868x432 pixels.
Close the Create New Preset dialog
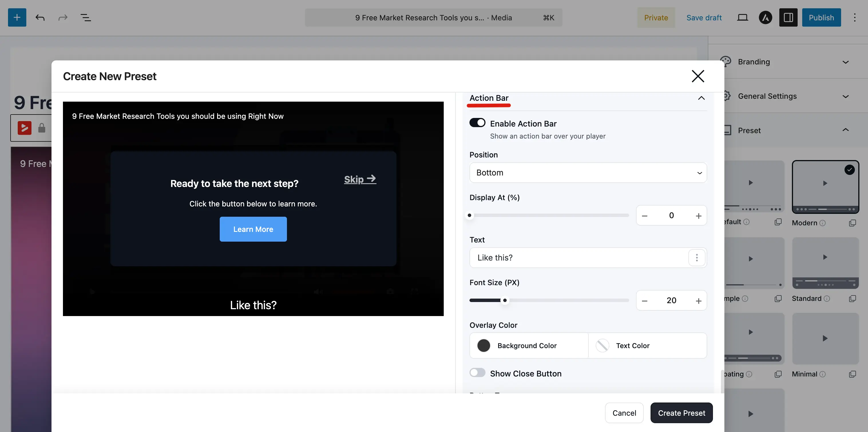(698, 76)
